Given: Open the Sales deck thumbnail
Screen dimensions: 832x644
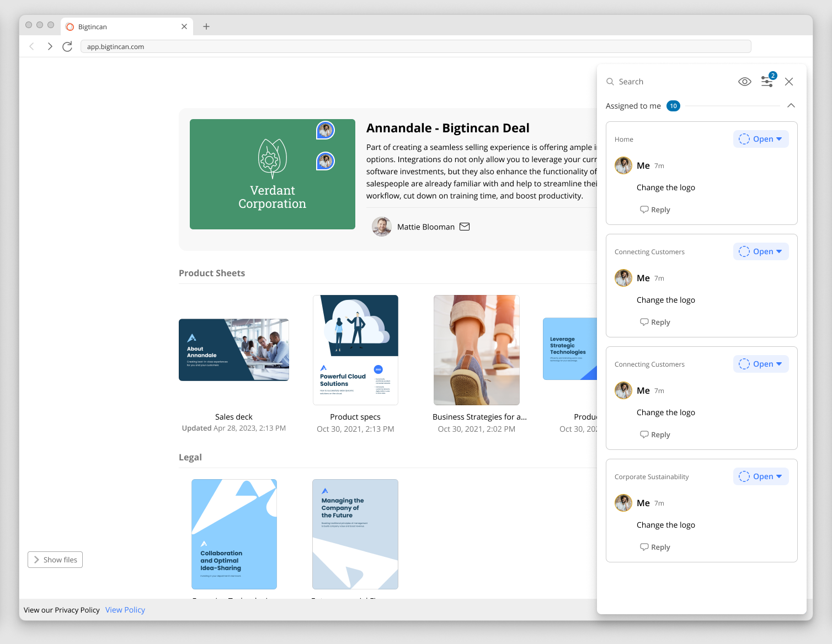Looking at the screenshot, I should (234, 350).
